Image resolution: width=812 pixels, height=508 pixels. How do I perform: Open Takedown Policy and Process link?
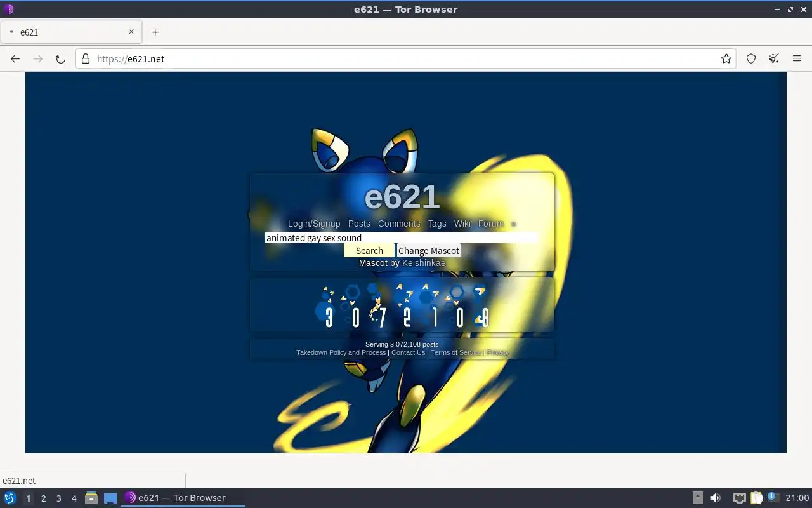341,352
